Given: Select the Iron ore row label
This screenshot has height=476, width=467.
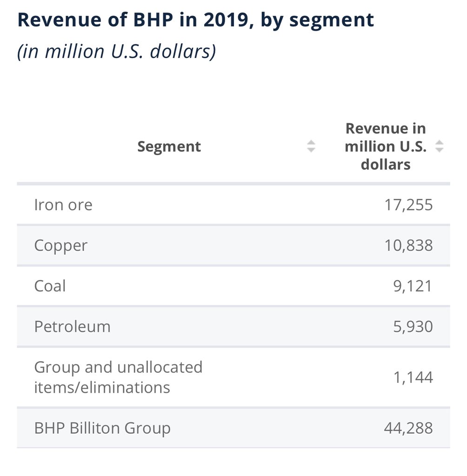Looking at the screenshot, I should [x=63, y=205].
